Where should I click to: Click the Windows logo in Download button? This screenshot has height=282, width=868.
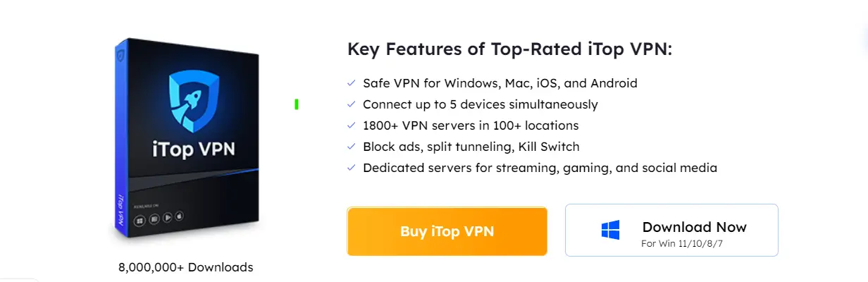(x=610, y=231)
